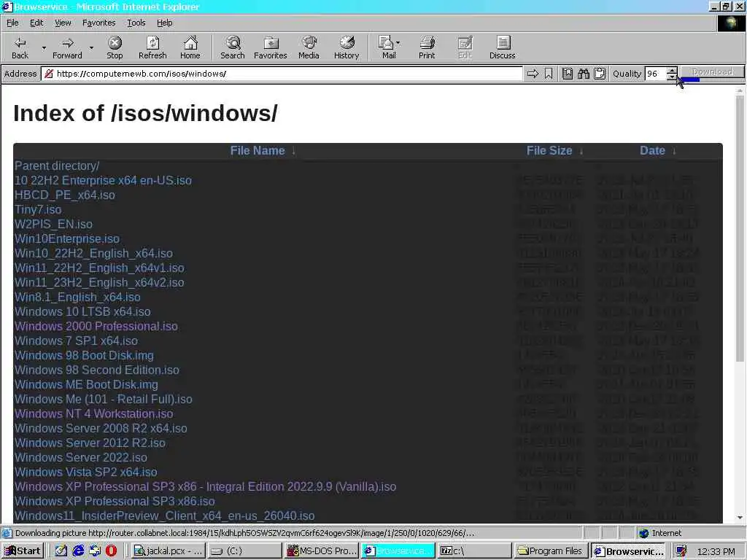Decrease Quality with the down spinner
Viewport: 747px width, 560px height.
click(x=672, y=77)
